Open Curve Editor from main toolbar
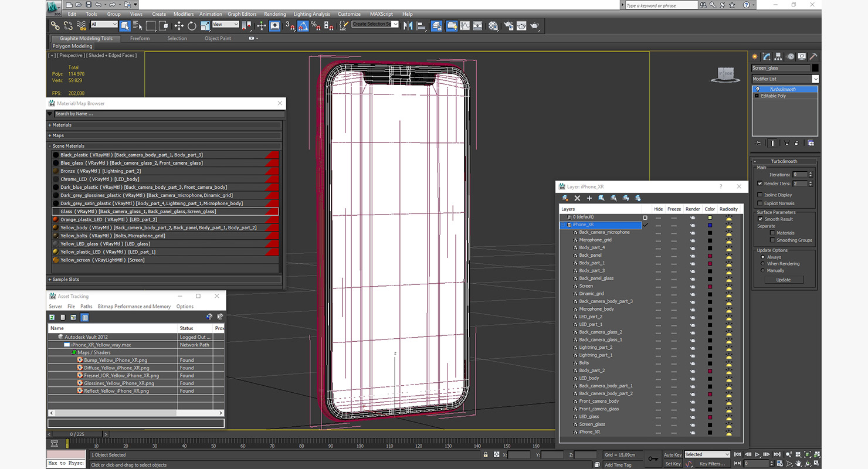 464,26
